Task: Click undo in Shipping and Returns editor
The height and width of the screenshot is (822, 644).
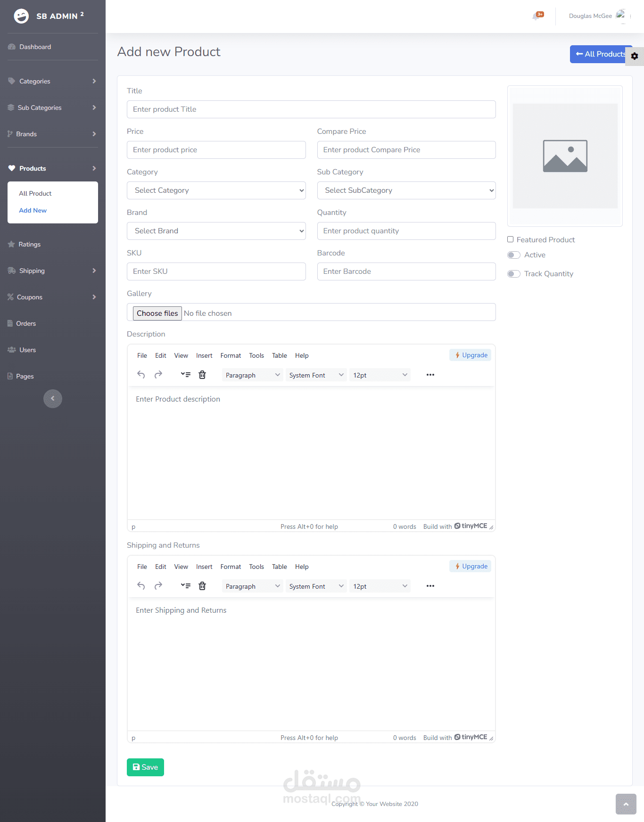Action: pyautogui.click(x=141, y=586)
